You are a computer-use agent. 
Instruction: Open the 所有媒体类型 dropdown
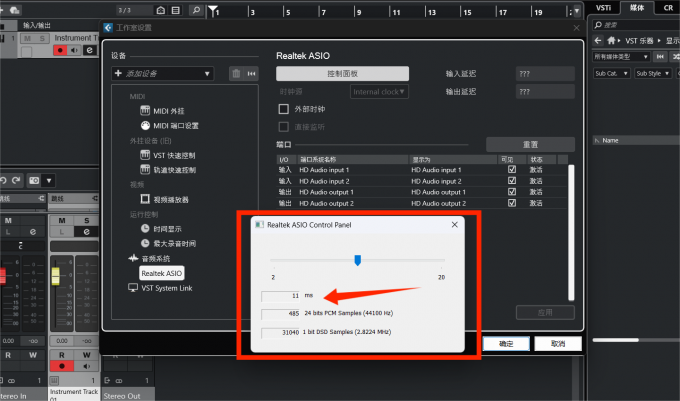[x=621, y=57]
